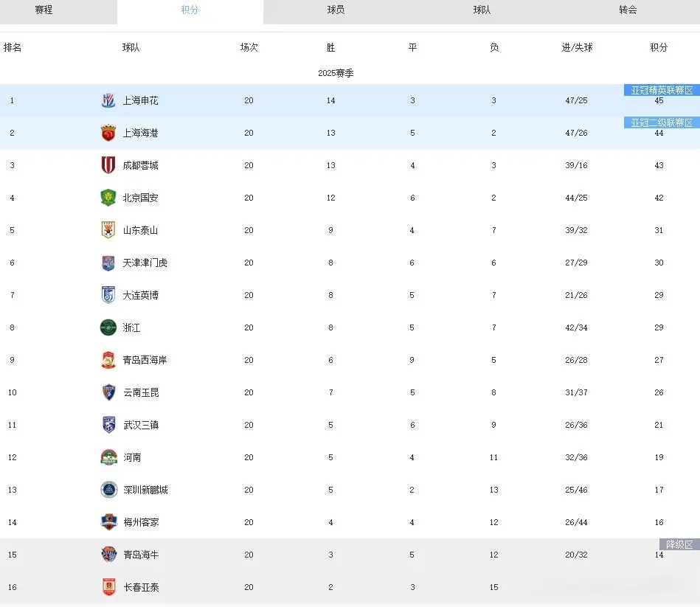The image size is (700, 607).
Task: Open the 武汉三镇 team link
Action: coord(140,426)
